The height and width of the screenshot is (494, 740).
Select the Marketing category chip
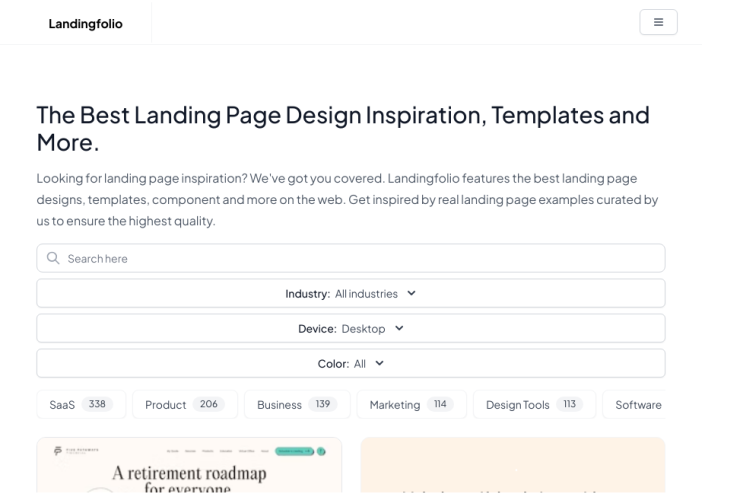tap(412, 404)
